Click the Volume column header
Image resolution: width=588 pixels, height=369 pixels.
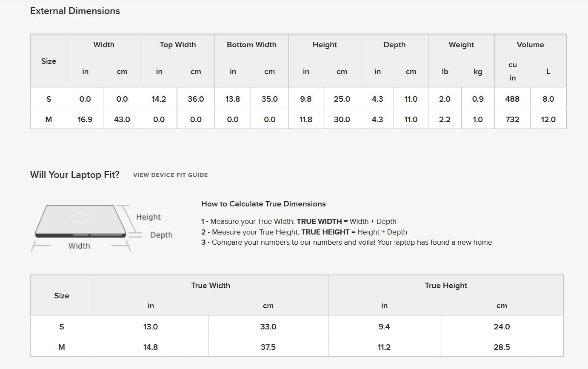coord(530,45)
